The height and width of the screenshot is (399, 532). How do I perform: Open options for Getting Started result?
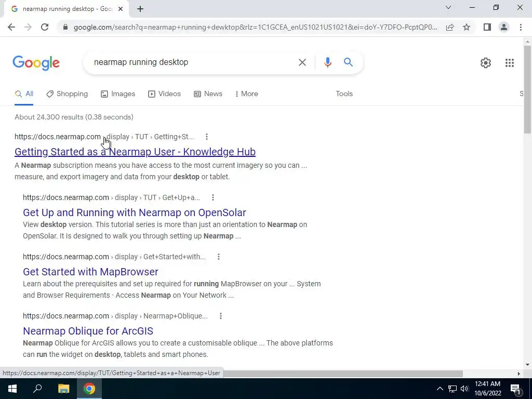[207, 137]
